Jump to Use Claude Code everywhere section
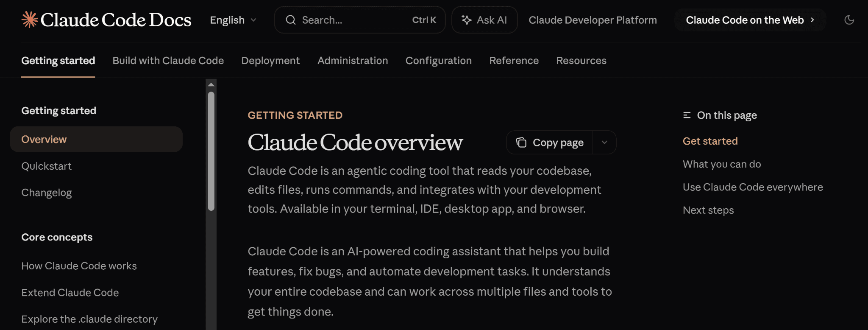Image resolution: width=868 pixels, height=330 pixels. (753, 187)
